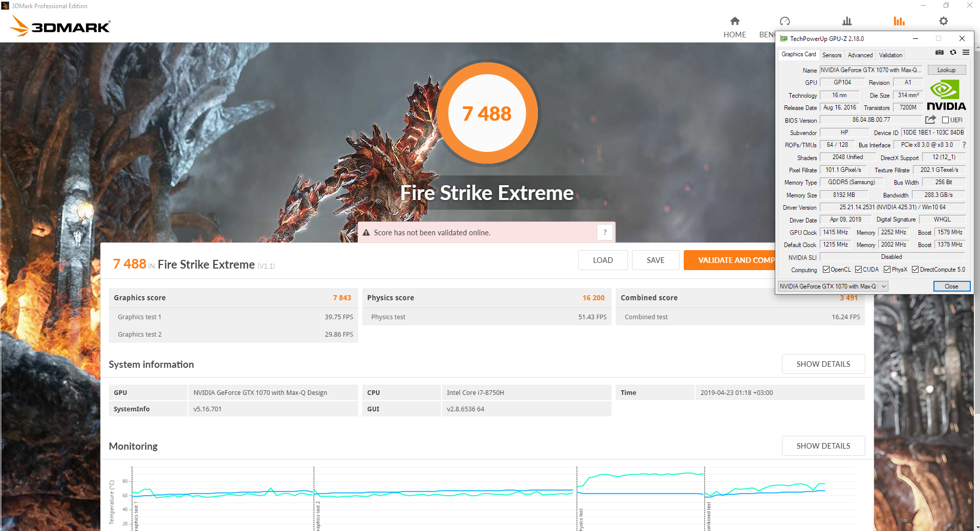Show details for Monitoring
980x531 pixels.
pyautogui.click(x=823, y=446)
